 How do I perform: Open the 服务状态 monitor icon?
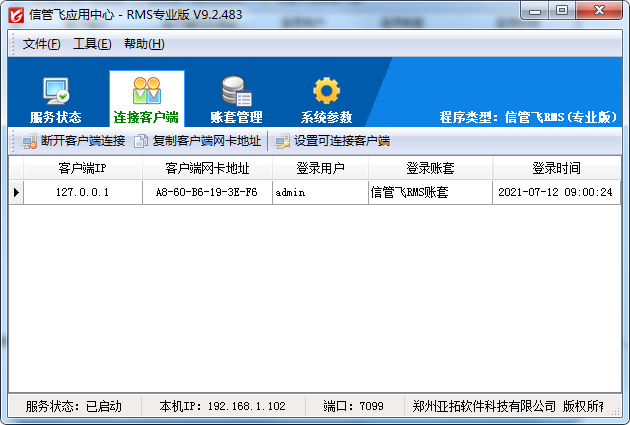tap(55, 91)
